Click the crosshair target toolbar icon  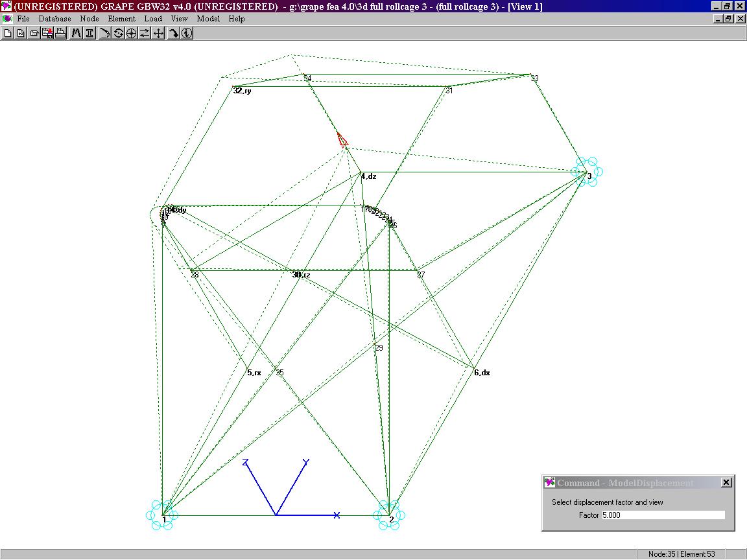click(x=132, y=33)
